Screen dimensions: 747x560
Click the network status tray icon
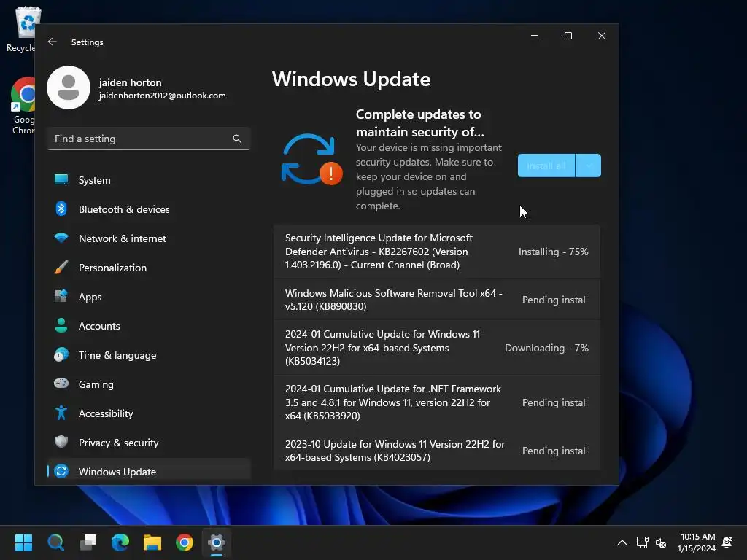point(642,542)
